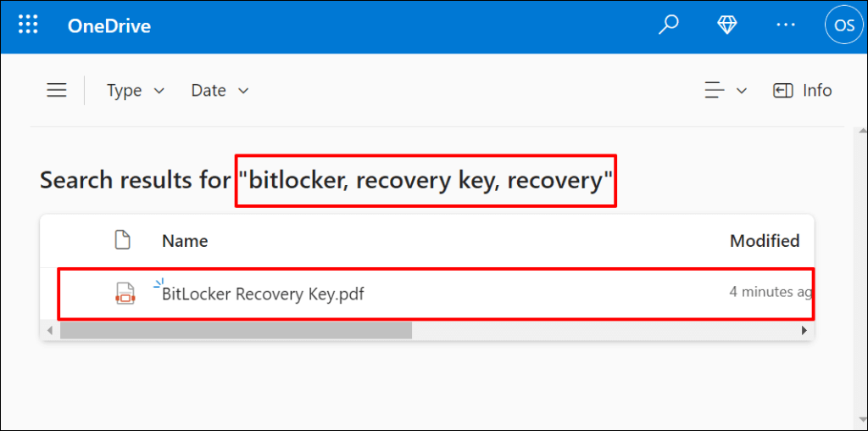Open the app launcher grid

click(x=29, y=25)
